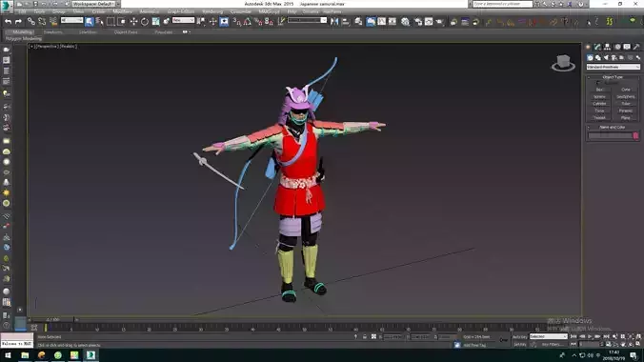644x362 pixels.
Task: Click frame 50 on the timeline track
Action: coord(304,328)
